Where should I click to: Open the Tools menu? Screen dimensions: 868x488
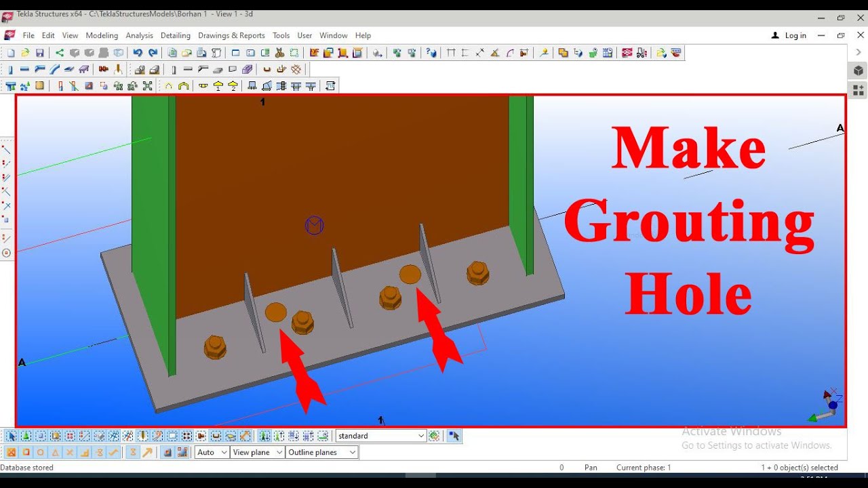pyautogui.click(x=281, y=35)
